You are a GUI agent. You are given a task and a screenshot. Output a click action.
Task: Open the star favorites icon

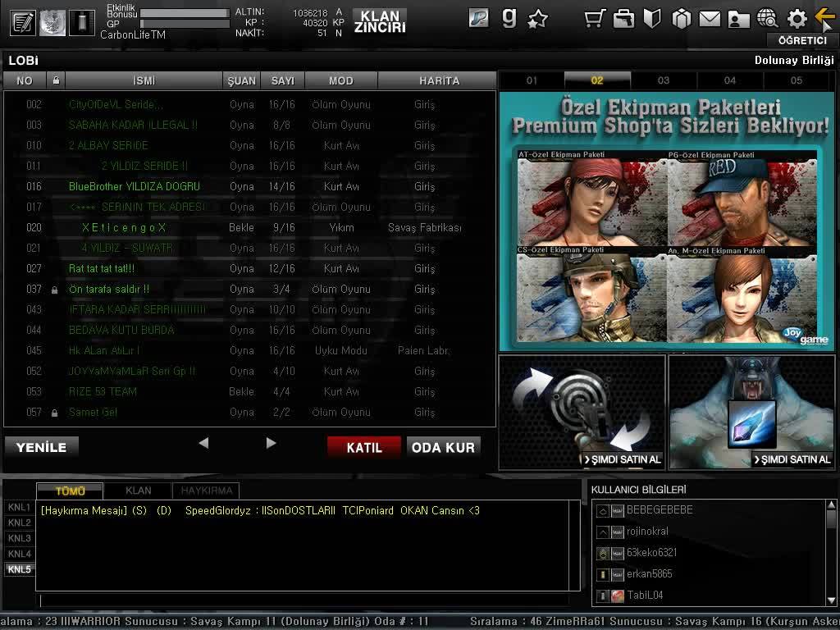point(538,20)
